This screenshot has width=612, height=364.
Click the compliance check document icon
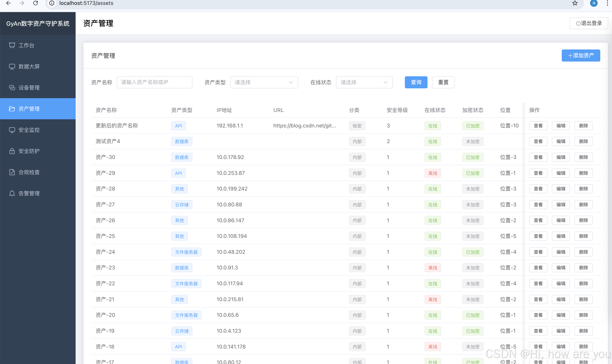[12, 172]
